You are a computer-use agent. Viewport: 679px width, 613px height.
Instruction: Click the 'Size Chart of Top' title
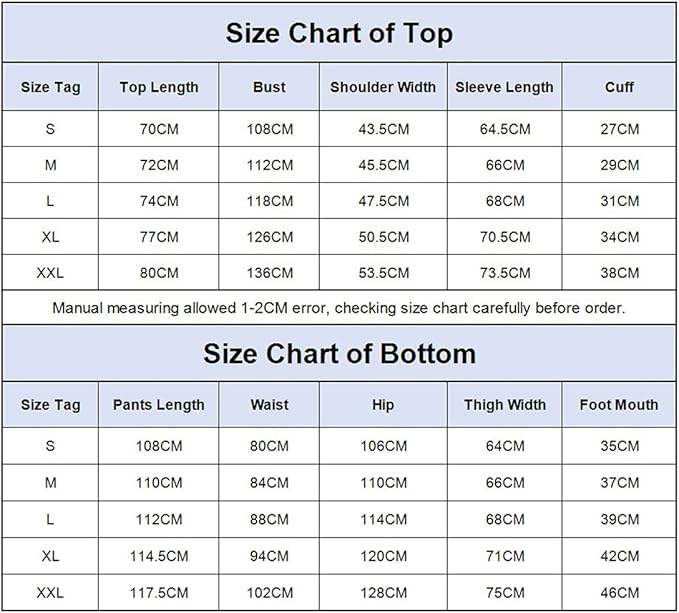pyautogui.click(x=339, y=33)
